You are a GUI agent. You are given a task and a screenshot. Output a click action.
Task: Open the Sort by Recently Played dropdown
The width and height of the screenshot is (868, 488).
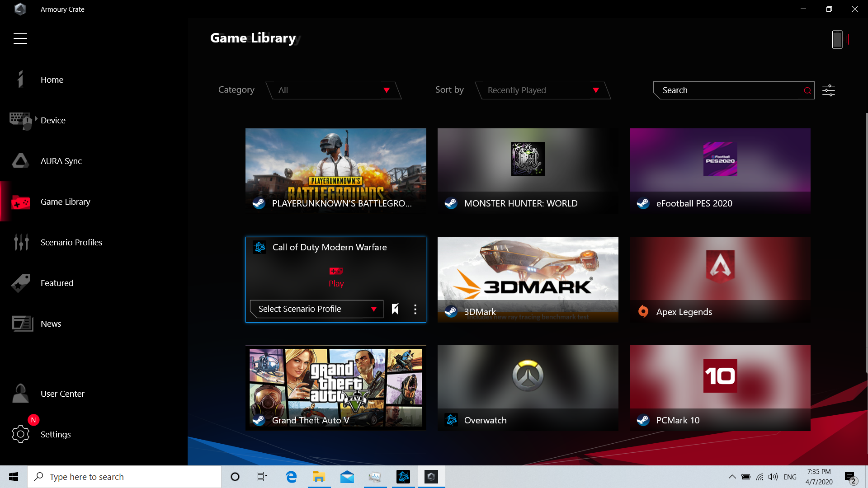(542, 90)
